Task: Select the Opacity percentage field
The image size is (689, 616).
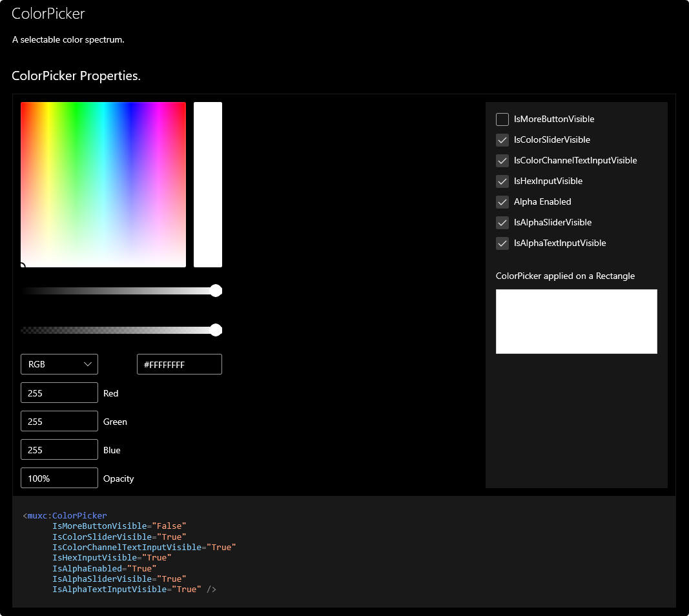Action: (59, 477)
